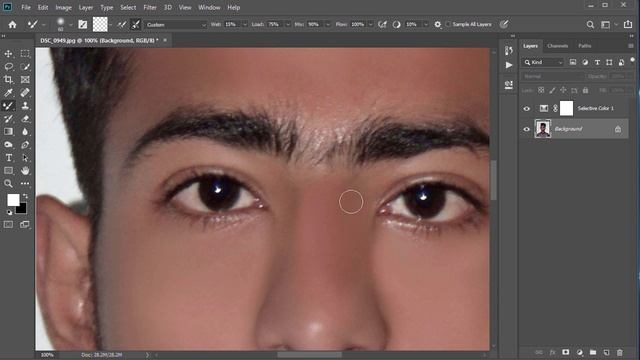This screenshot has width=640, height=360.
Task: Select the Dodge tool
Action: [x=8, y=144]
